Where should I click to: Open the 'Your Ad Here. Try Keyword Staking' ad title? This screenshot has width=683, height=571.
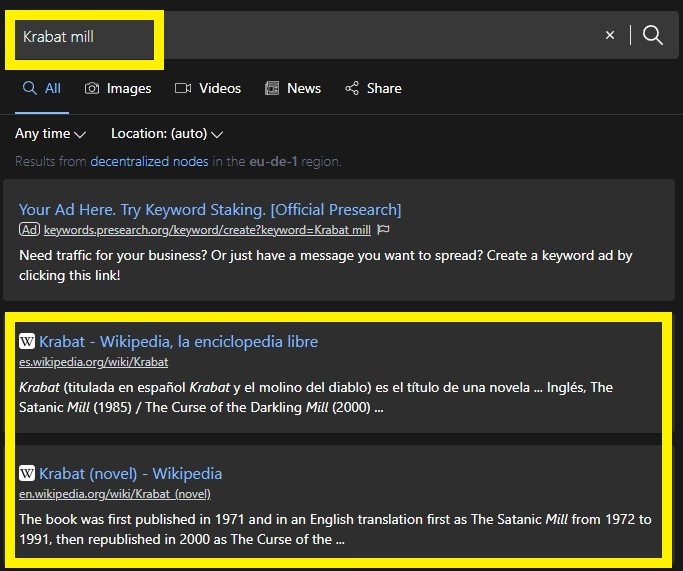pos(210,209)
